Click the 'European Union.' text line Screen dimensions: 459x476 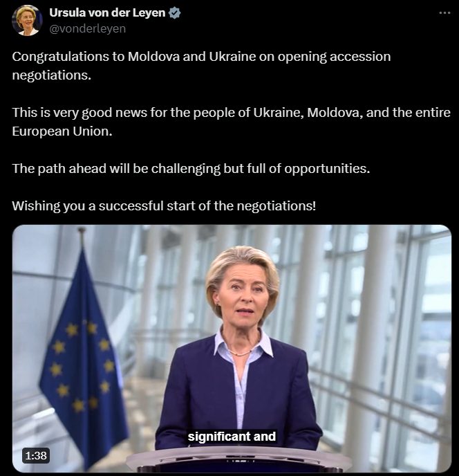coord(62,131)
